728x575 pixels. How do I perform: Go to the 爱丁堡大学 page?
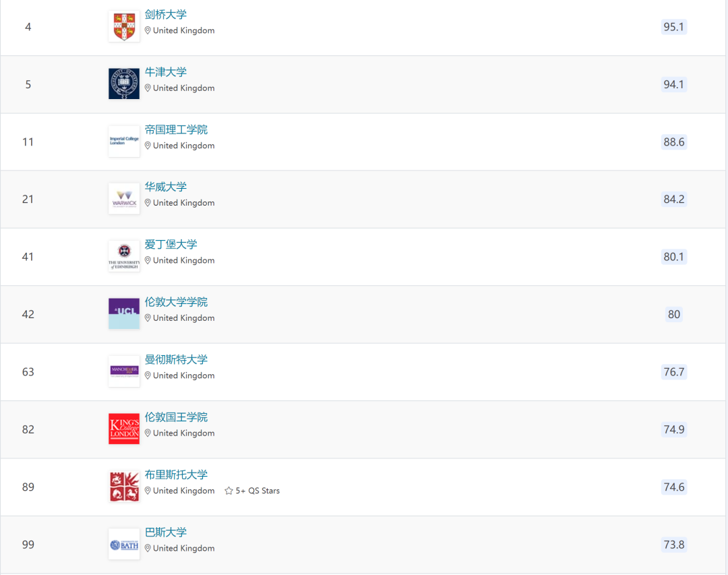coord(171,244)
